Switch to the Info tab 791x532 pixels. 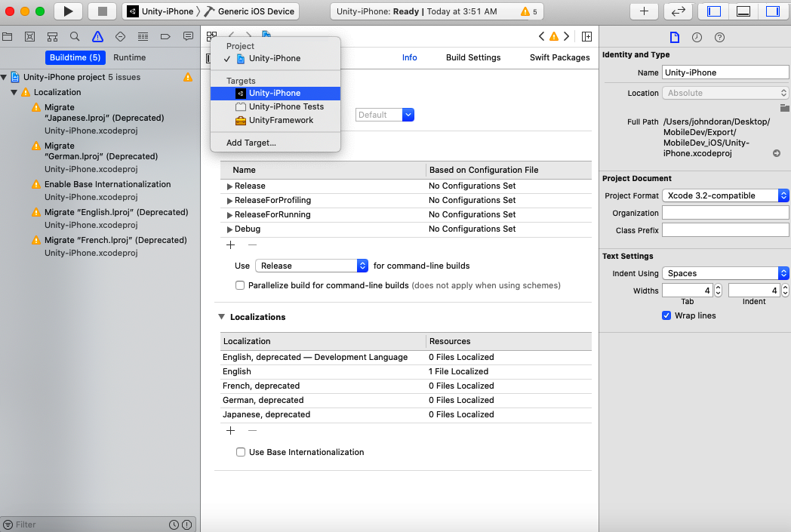409,57
